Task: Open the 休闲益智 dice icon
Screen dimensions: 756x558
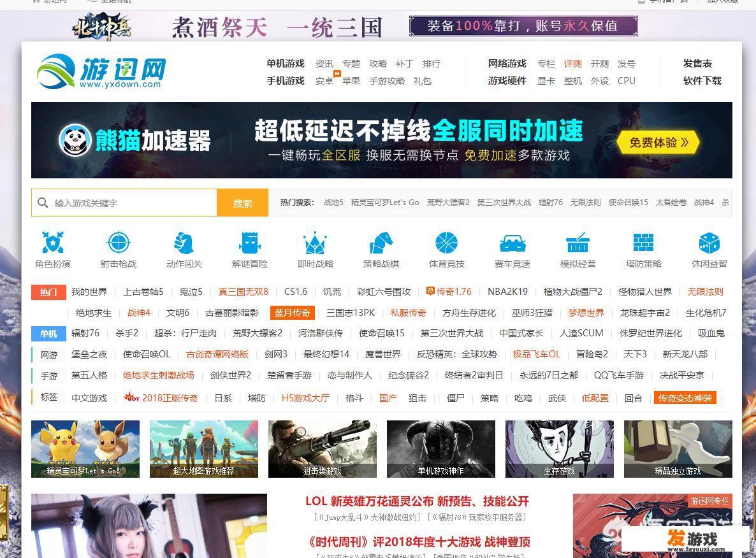Action: pyautogui.click(x=709, y=243)
